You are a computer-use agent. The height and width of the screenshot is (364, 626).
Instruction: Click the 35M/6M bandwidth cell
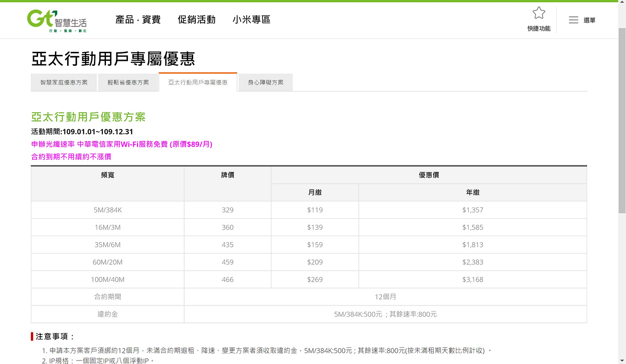point(108,245)
